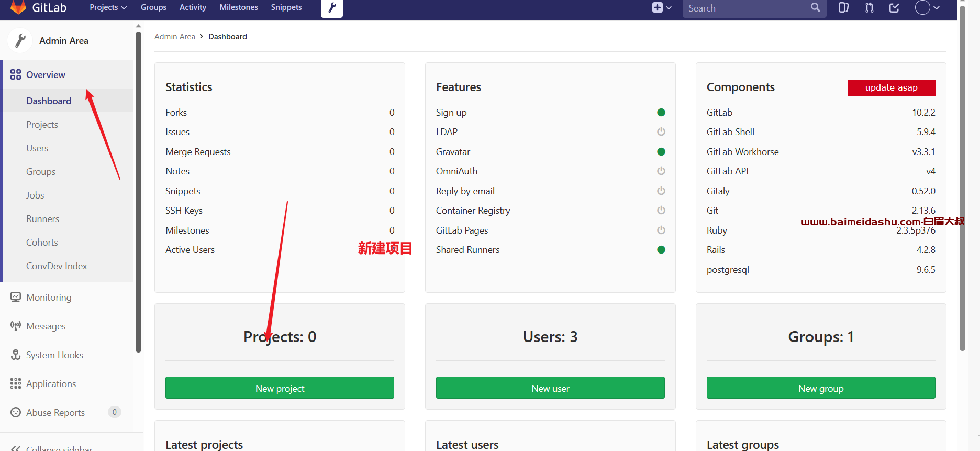
Task: Click the sidebar vertical scrollbar
Action: click(x=138, y=192)
